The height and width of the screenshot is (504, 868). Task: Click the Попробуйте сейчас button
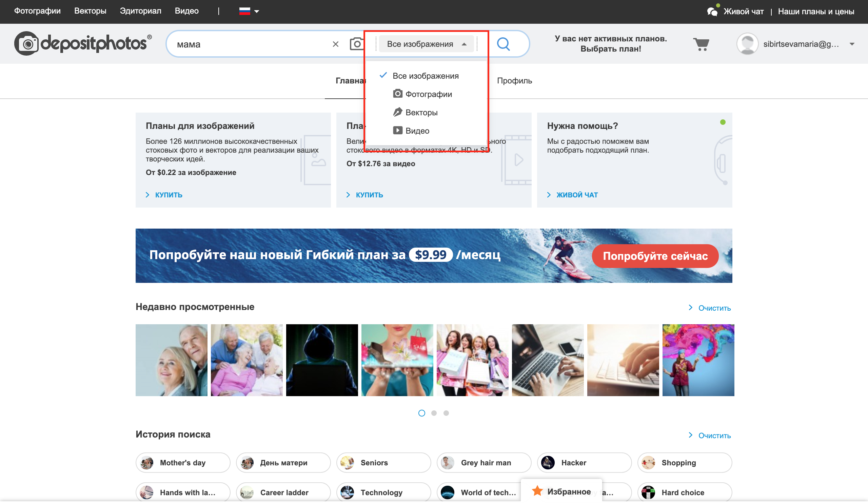[655, 256]
